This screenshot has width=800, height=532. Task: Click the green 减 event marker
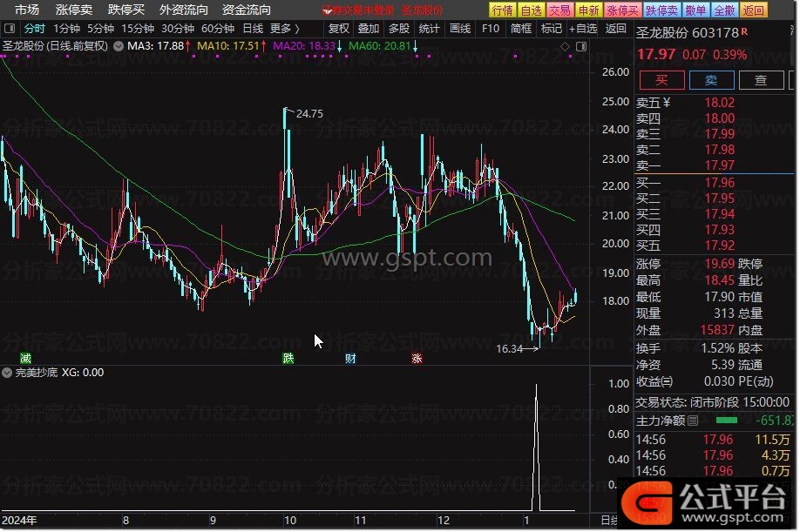click(x=25, y=358)
